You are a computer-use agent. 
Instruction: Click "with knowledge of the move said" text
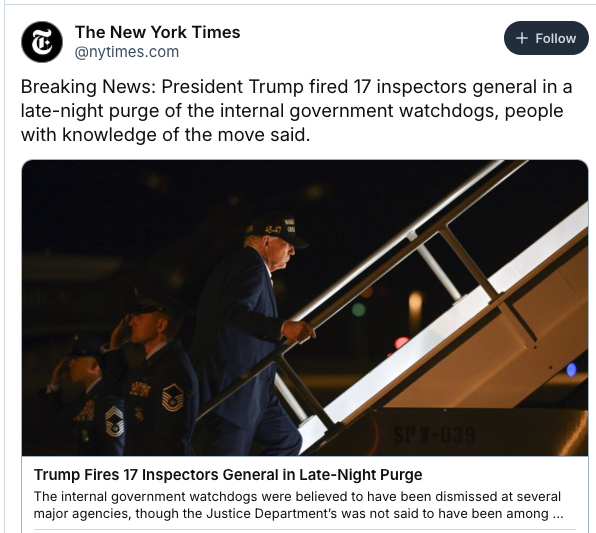coord(165,135)
